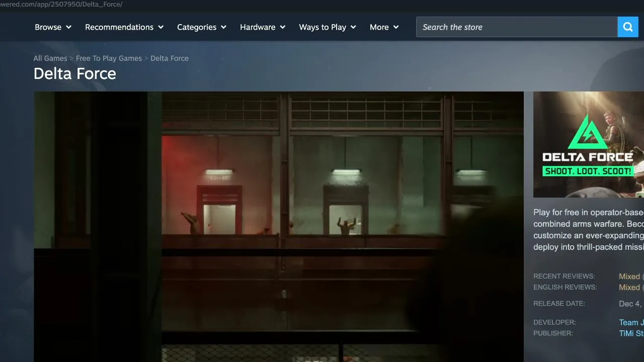Expand the Ways to Play dropdown chevron
This screenshot has height=362, width=644.
(353, 27)
